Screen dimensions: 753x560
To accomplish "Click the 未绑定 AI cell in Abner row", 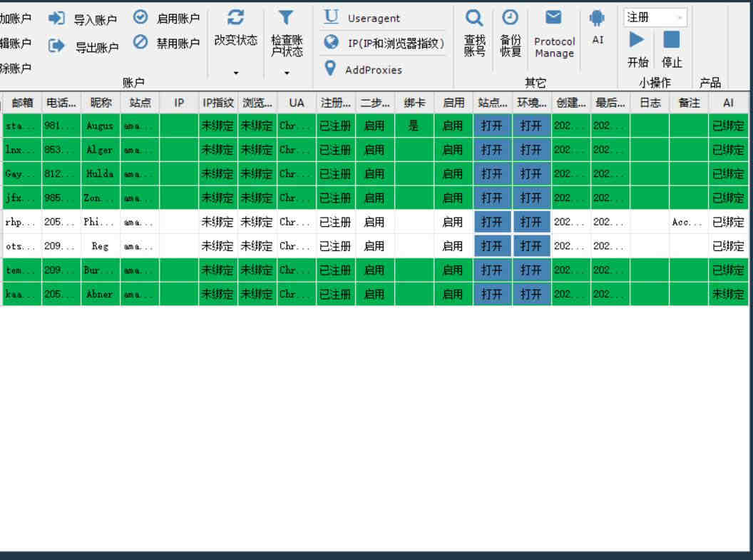I will tap(729, 294).
